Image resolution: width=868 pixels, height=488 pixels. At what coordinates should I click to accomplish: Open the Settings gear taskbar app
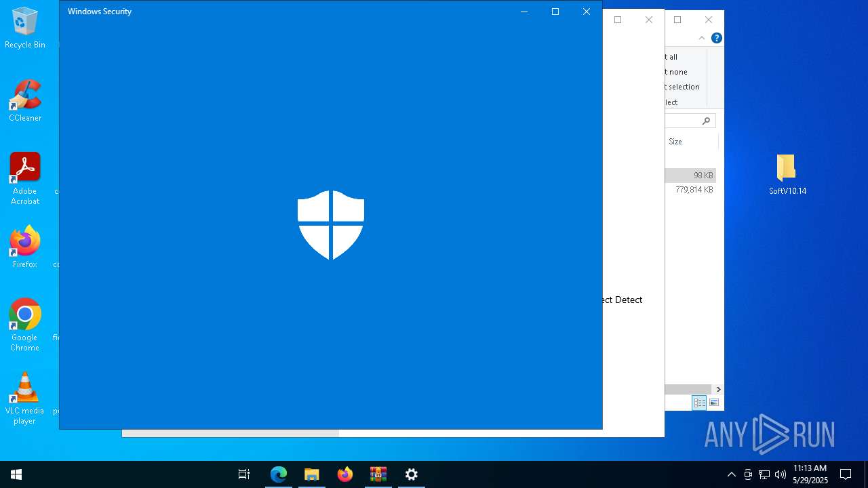click(412, 474)
